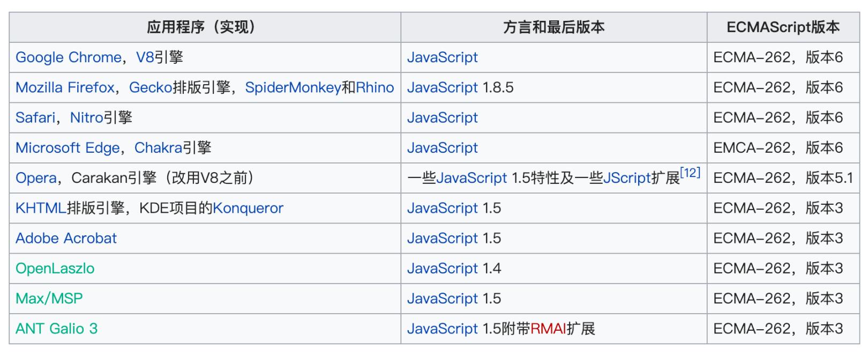Open the Adobe Acrobat link
Screen dimensions: 868x356
(66, 238)
